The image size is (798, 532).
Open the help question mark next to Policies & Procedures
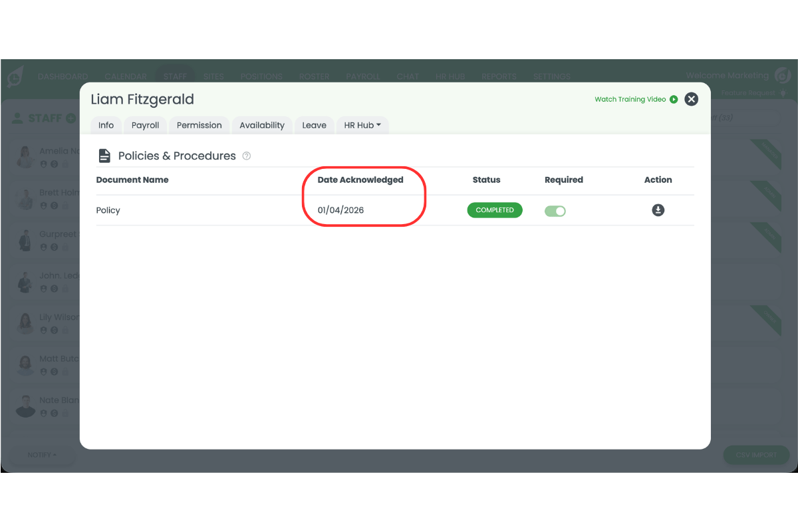pos(247,156)
